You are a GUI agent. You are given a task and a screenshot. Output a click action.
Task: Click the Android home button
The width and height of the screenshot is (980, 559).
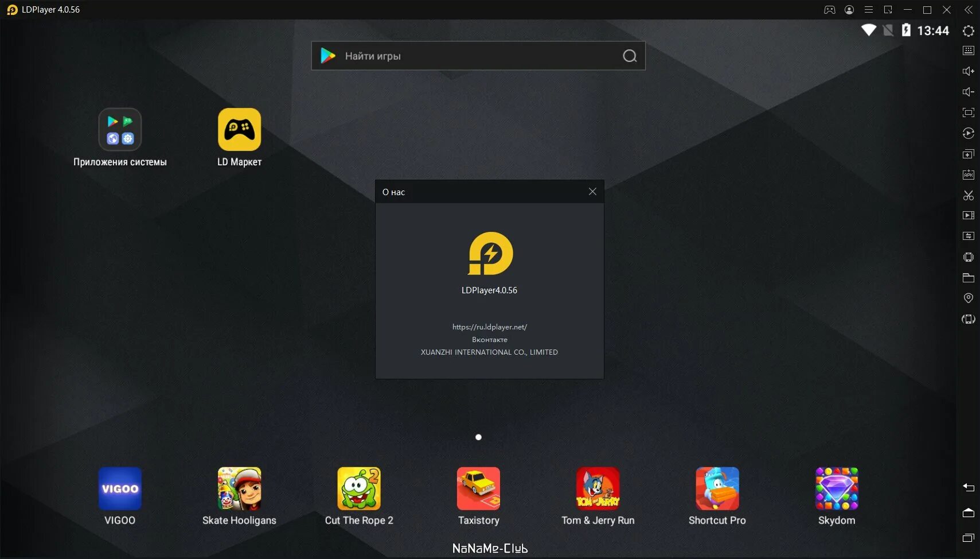969,513
